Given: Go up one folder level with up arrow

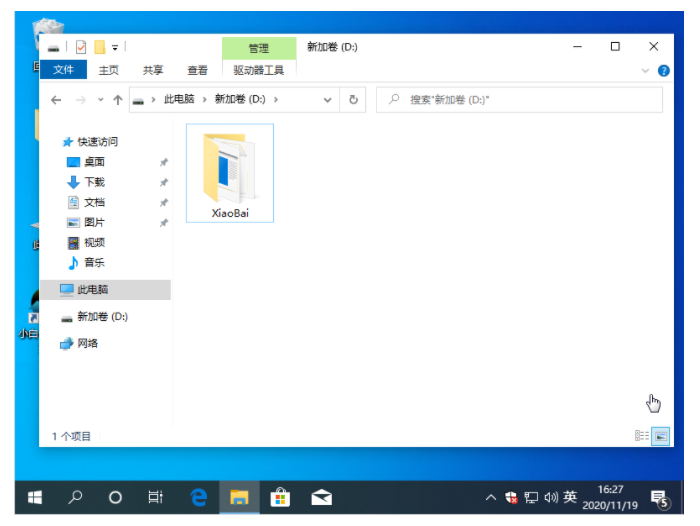Looking at the screenshot, I should click(x=118, y=100).
